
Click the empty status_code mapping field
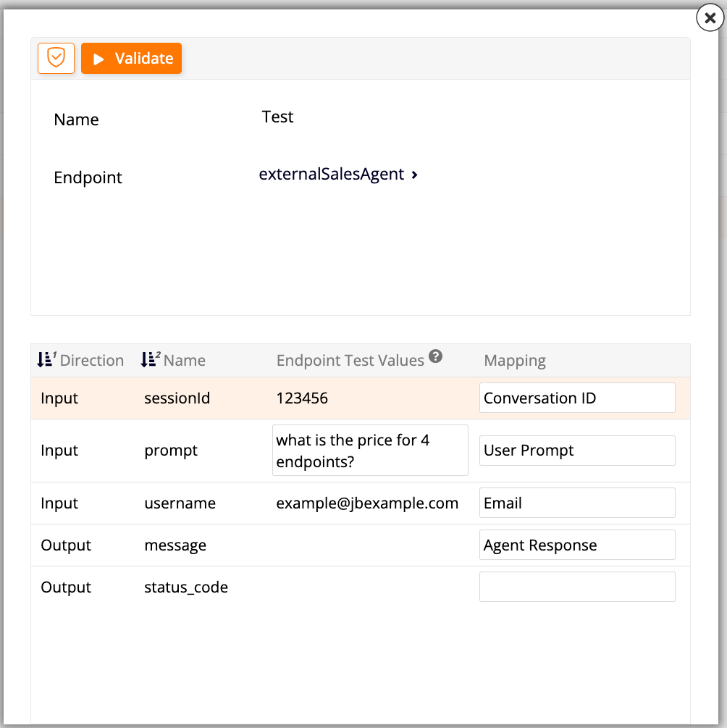coord(577,587)
